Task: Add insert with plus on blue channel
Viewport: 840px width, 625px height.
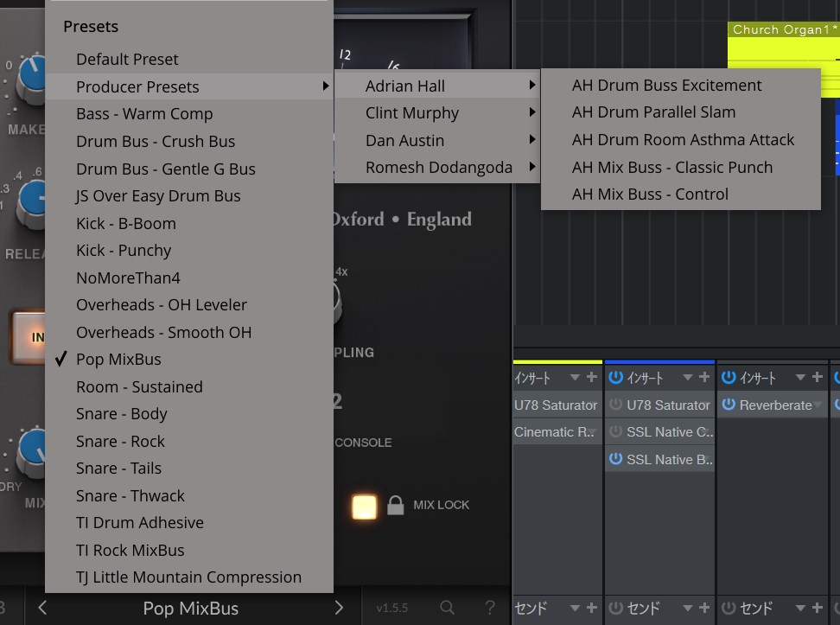Action: [704, 378]
